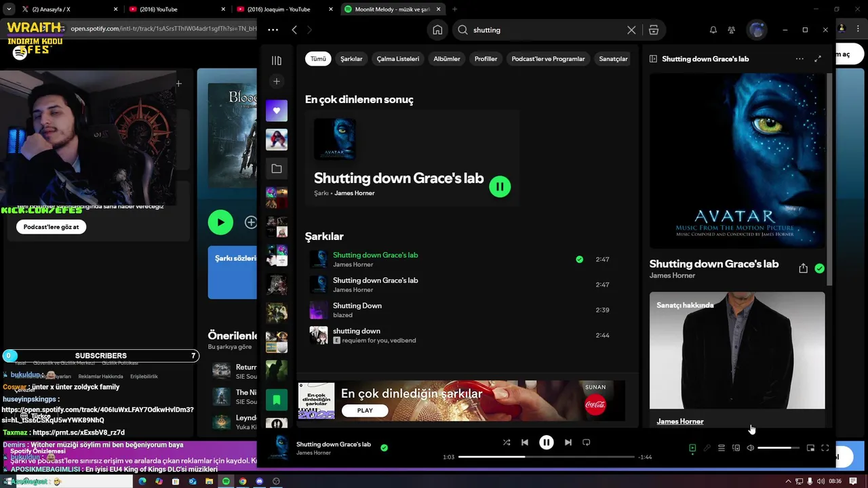The width and height of the screenshot is (868, 488).
Task: Expand Your Library sidebar icon
Action: (x=276, y=60)
